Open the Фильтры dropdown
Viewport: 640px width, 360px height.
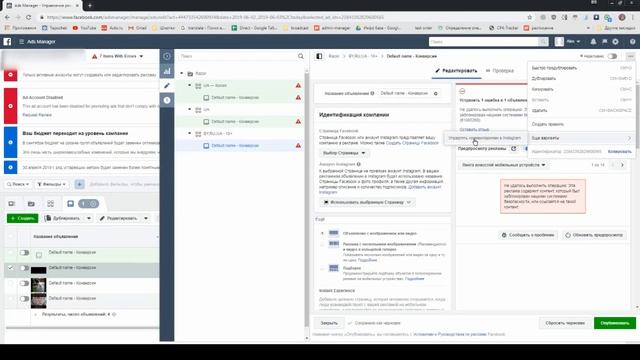pyautogui.click(x=52, y=184)
